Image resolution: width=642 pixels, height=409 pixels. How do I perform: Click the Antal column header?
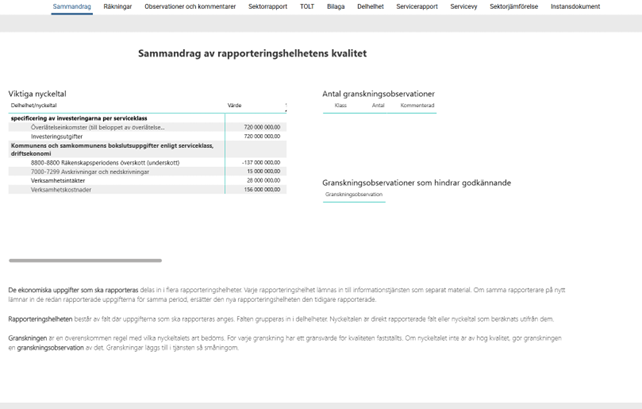pos(378,105)
